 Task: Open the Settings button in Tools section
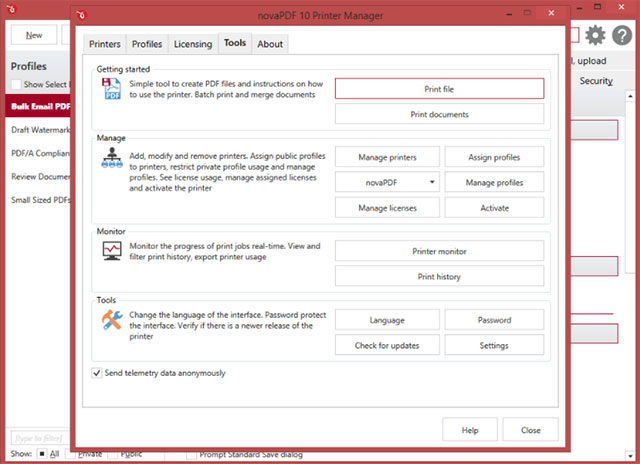(494, 345)
